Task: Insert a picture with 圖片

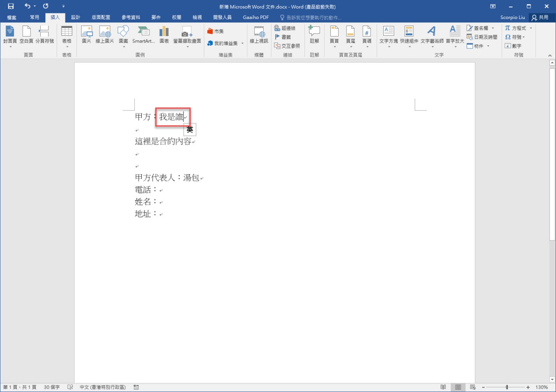Action: click(87, 35)
